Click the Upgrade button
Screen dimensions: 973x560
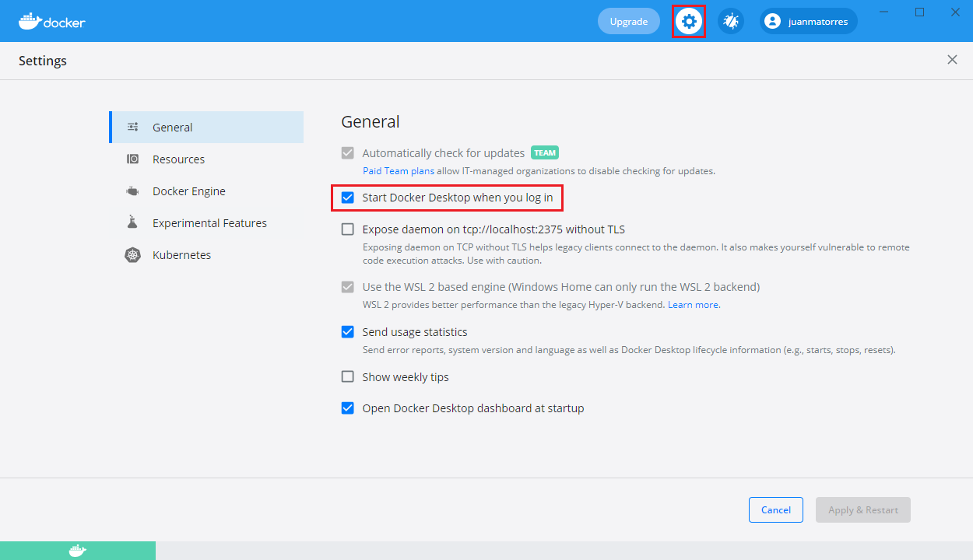628,21
